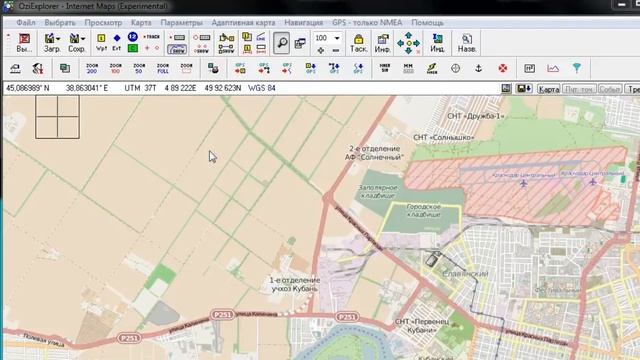Click the blue circle 12 icon
Image resolution: width=640 pixels, height=360 pixels.
pyautogui.click(x=132, y=37)
